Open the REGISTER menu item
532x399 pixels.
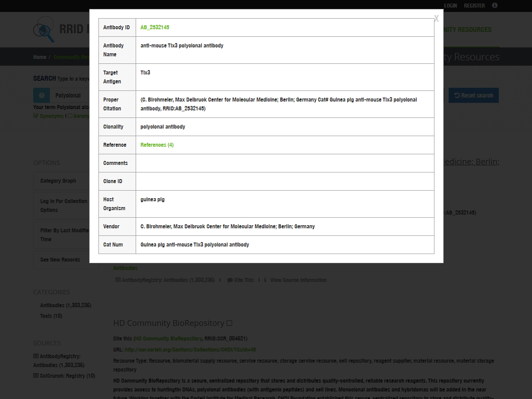474,6
